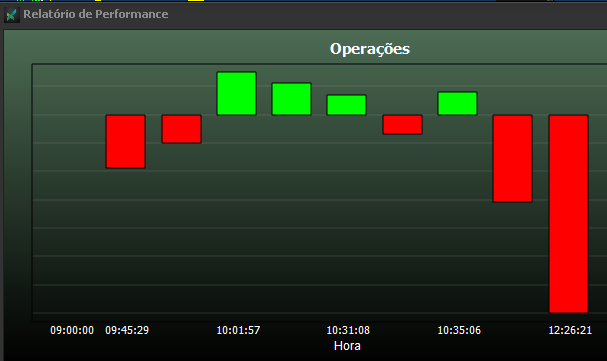This screenshot has height=361, width=607.
Task: Click the Operações chart title
Action: (370, 49)
